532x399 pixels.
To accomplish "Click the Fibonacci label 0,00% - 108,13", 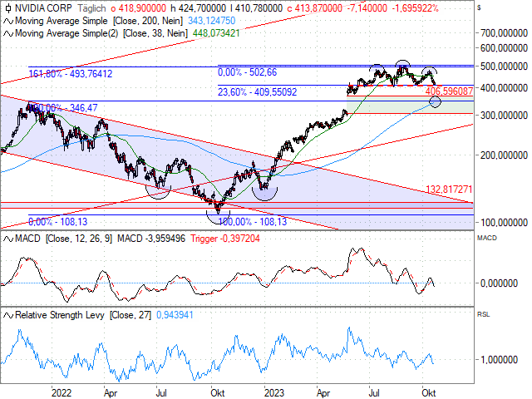I will click(57, 222).
